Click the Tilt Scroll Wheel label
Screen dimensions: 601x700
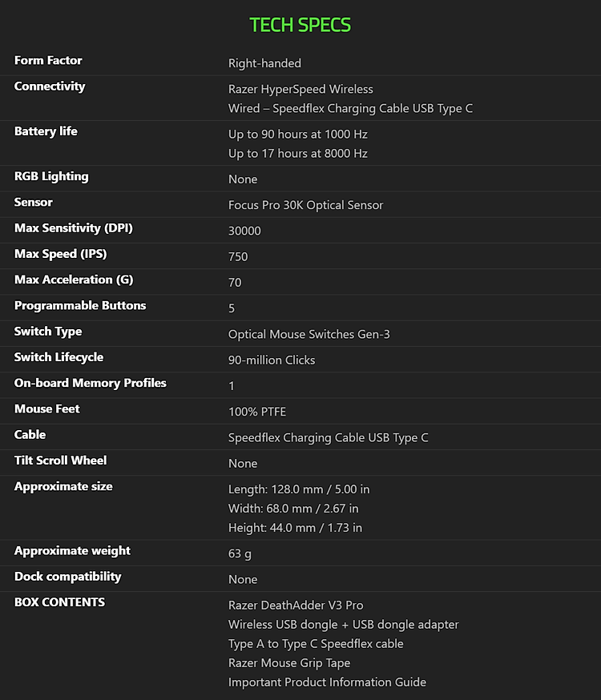pyautogui.click(x=60, y=461)
